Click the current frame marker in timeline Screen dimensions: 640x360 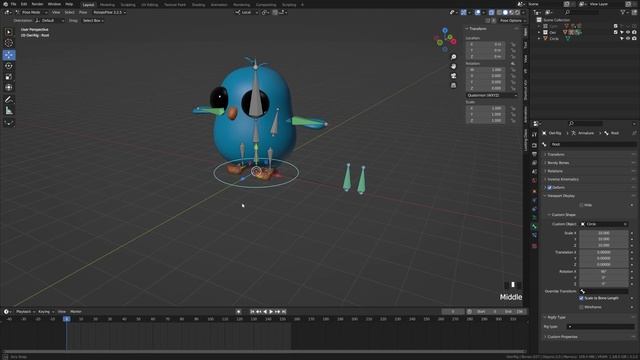67,319
